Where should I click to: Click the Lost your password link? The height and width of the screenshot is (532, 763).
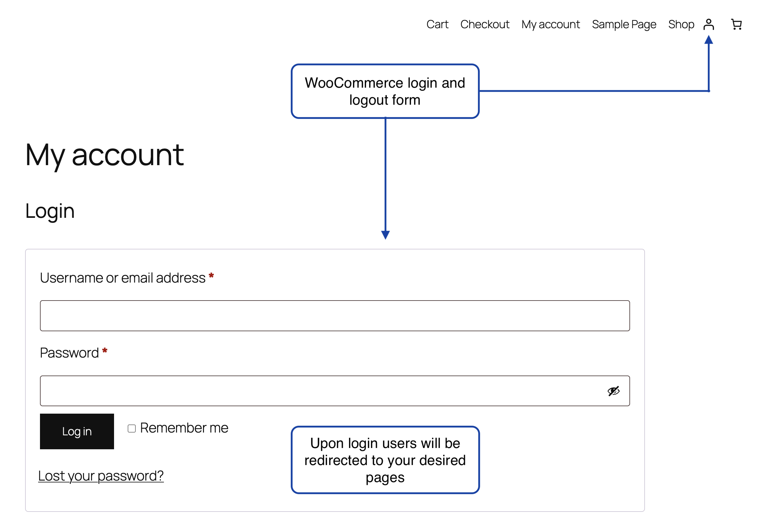101,476
